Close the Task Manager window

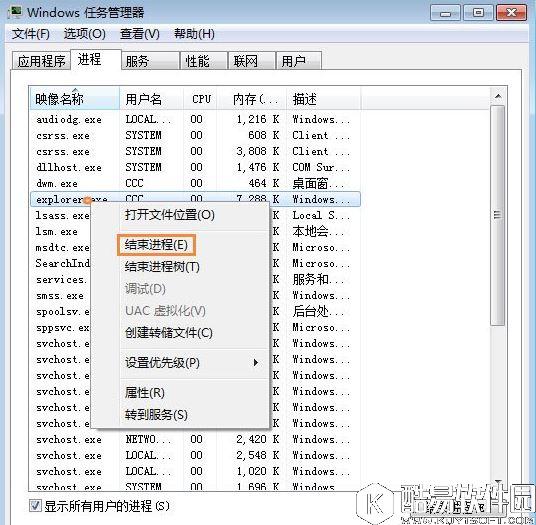point(511,13)
